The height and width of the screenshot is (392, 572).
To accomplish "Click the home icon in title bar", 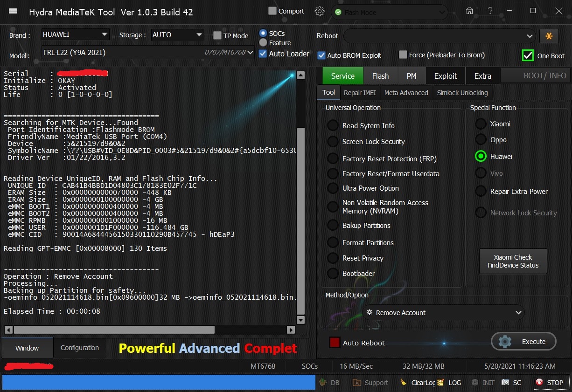I will [470, 11].
